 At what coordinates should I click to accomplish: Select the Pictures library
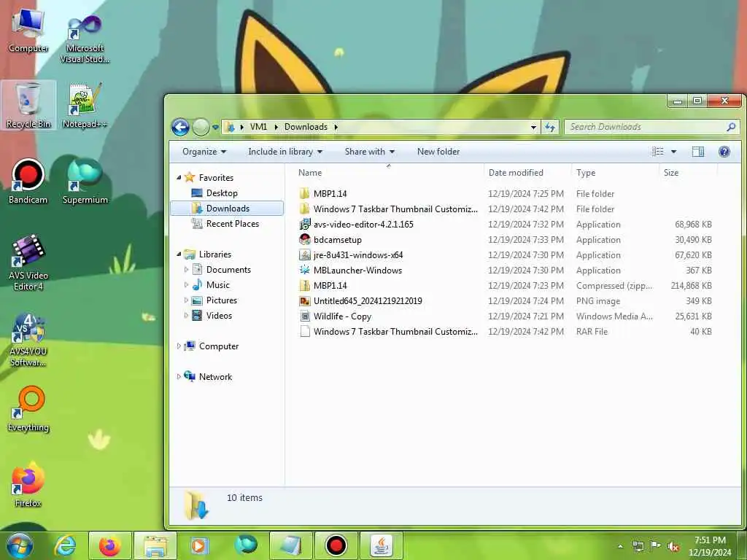[222, 300]
